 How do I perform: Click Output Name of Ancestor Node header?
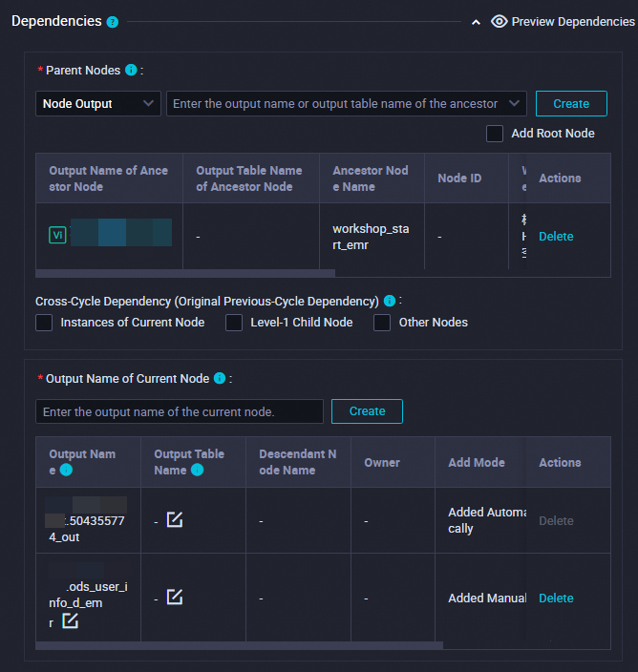pos(109,178)
